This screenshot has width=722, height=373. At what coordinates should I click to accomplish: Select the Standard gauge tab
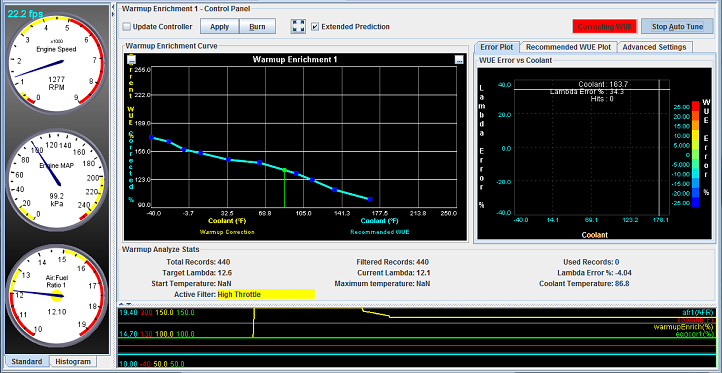[27, 361]
